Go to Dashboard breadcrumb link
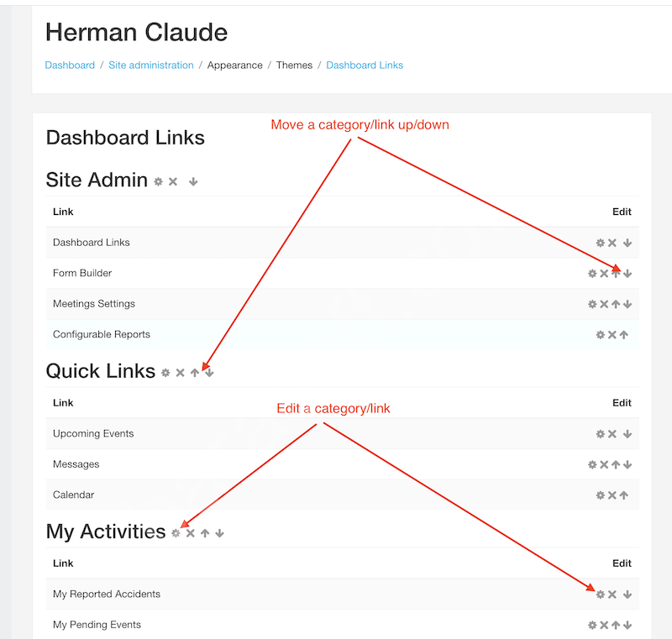The image size is (672, 639). (70, 65)
